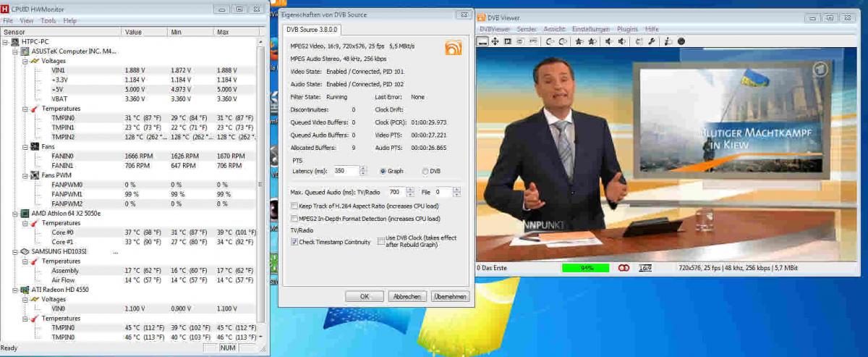Click the green 94% signal level bar
The height and width of the screenshot is (357, 868).
(587, 268)
